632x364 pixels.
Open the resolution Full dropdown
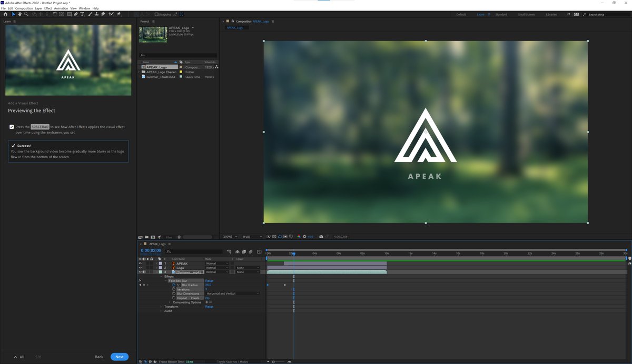tap(253, 237)
